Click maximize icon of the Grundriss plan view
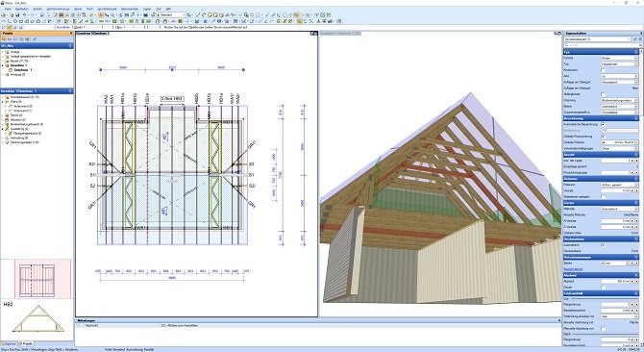644x352 pixels. [313, 34]
